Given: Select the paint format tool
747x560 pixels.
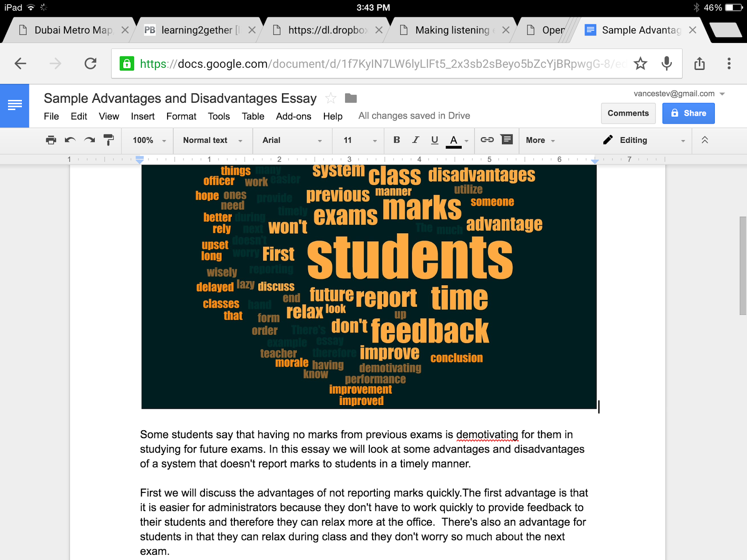Looking at the screenshot, I should tap(108, 140).
